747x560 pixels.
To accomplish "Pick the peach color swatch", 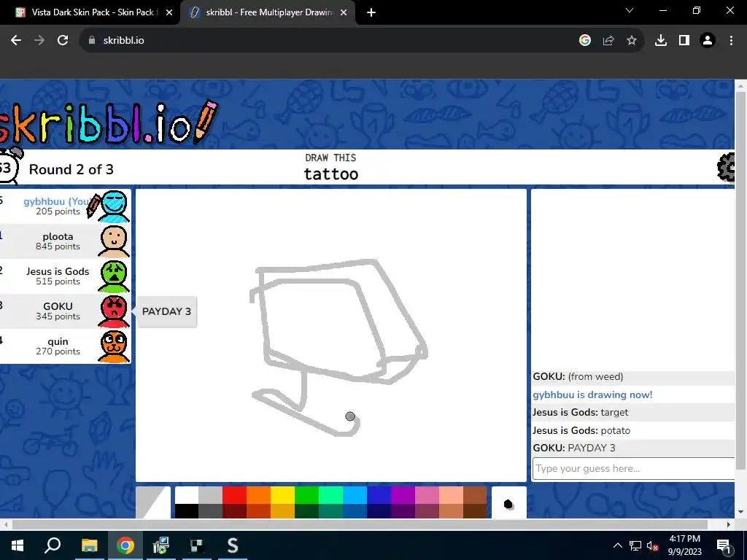I will click(x=451, y=495).
